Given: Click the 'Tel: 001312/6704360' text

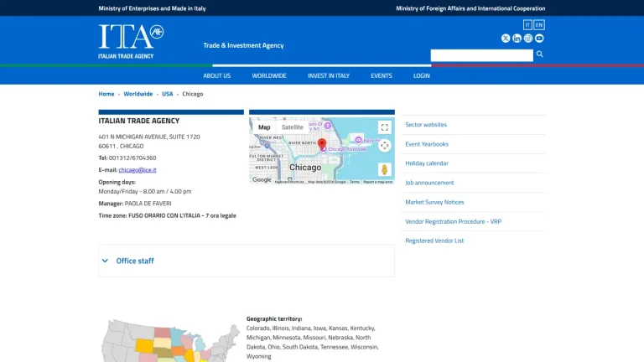Looking at the screenshot, I should (x=127, y=158).
